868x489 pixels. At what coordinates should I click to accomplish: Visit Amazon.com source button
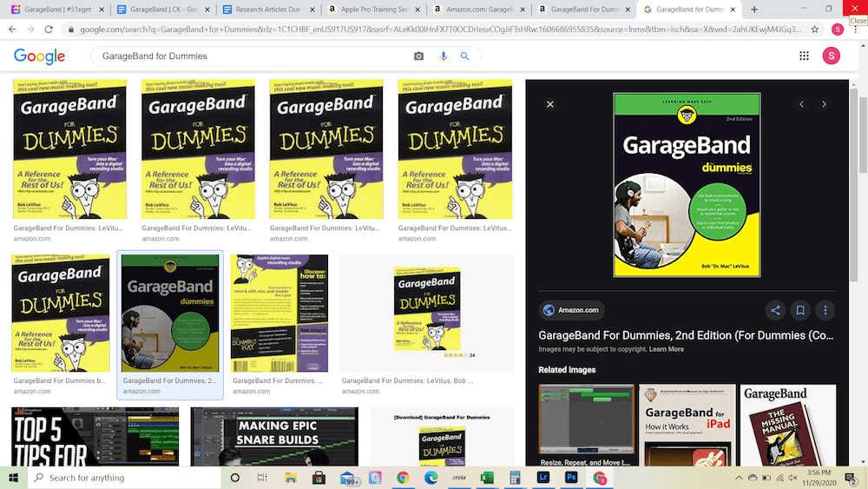point(571,310)
